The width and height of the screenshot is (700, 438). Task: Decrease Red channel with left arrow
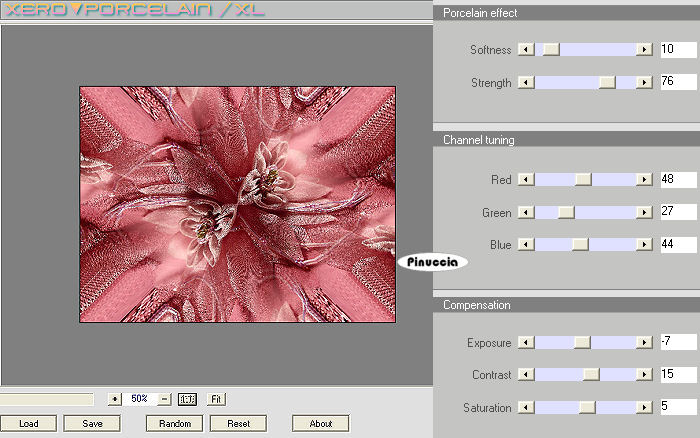pos(526,180)
